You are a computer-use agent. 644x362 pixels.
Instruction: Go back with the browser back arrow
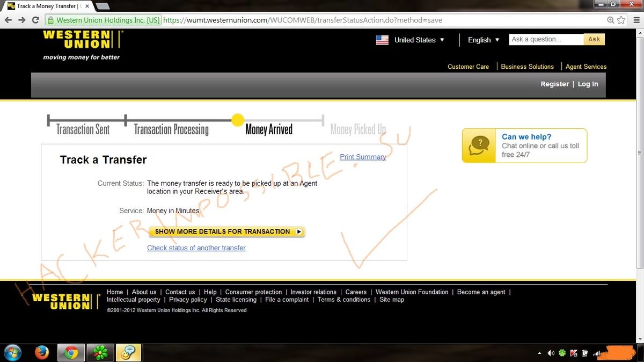point(8,20)
